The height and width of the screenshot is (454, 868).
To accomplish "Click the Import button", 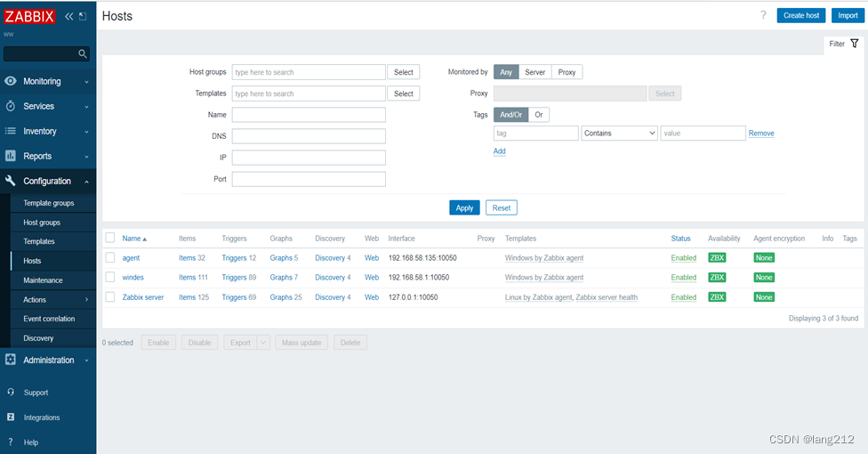I will coord(848,15).
